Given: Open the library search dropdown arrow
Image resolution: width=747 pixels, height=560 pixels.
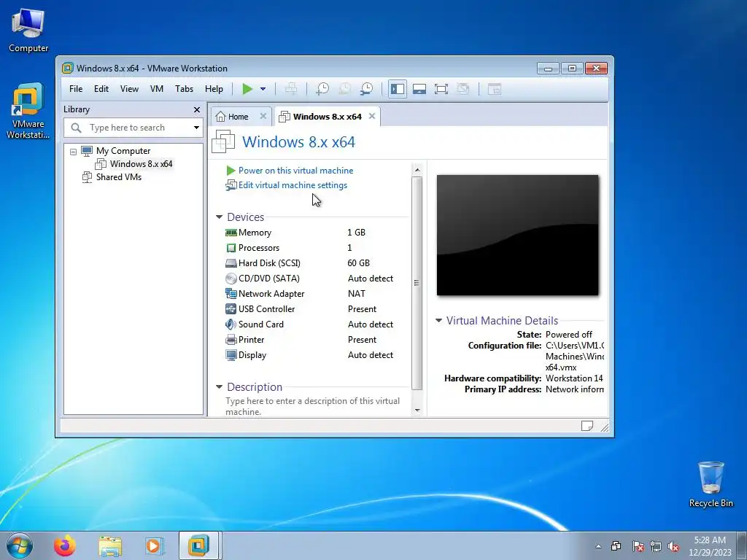Looking at the screenshot, I should (x=196, y=128).
